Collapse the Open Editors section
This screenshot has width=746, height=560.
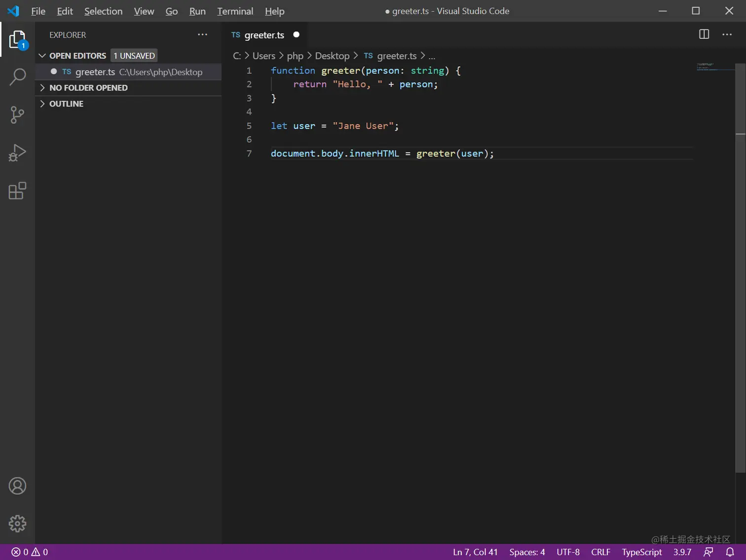42,56
